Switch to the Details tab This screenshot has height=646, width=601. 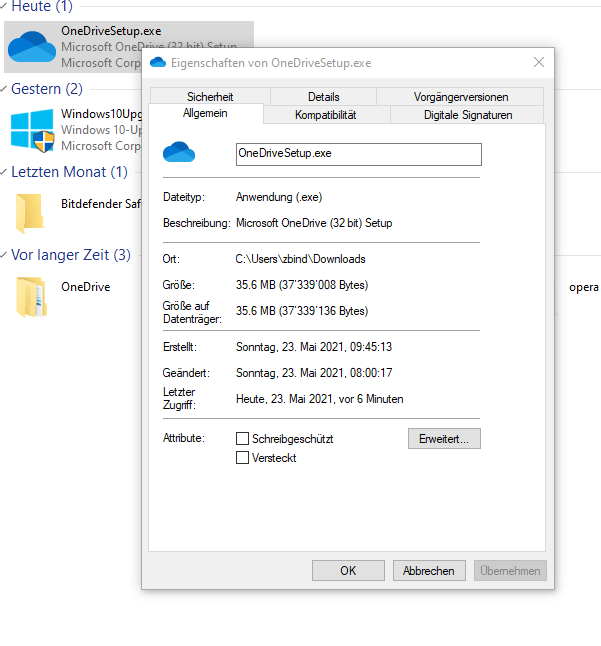[x=323, y=96]
